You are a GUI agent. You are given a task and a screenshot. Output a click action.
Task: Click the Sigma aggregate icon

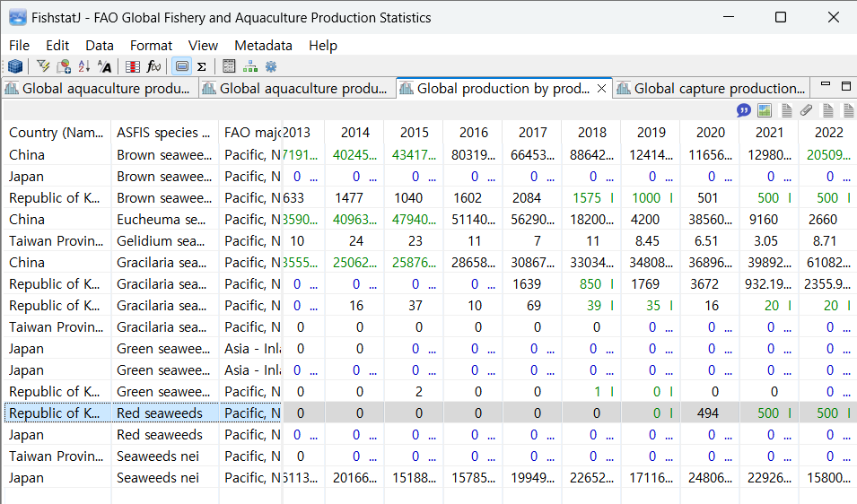tap(202, 66)
